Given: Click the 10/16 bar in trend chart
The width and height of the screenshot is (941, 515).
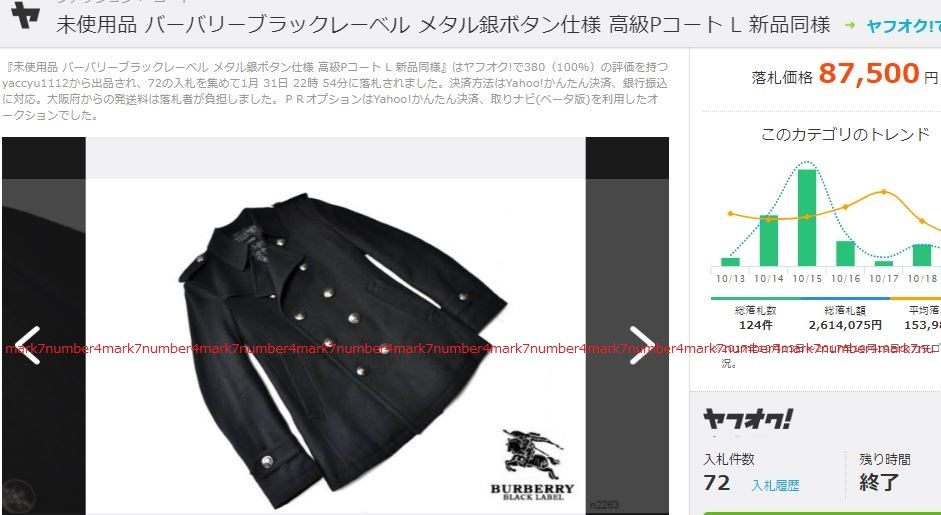Looking at the screenshot, I should click(x=845, y=253).
